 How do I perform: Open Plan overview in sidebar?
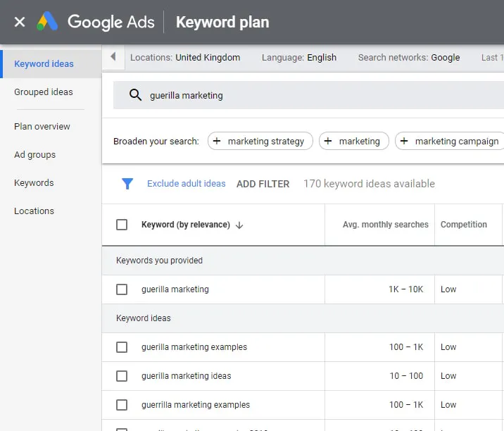(42, 127)
